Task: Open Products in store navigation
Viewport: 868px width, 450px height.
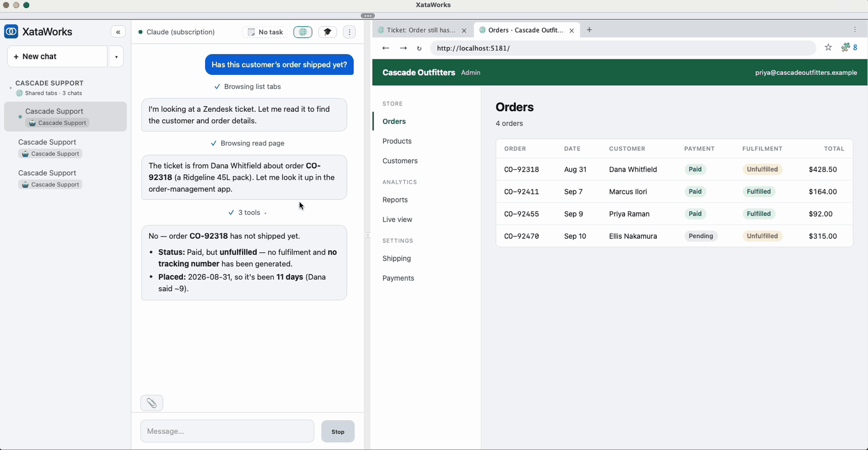Action: click(397, 141)
